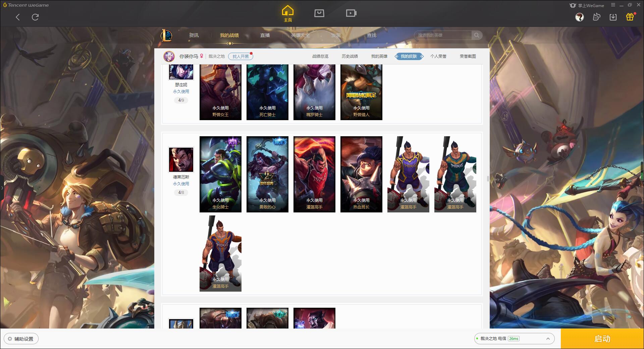Screen dimensions: 644x349
Task: Open the 野兽猎人 skin card
Action: pos(361,92)
